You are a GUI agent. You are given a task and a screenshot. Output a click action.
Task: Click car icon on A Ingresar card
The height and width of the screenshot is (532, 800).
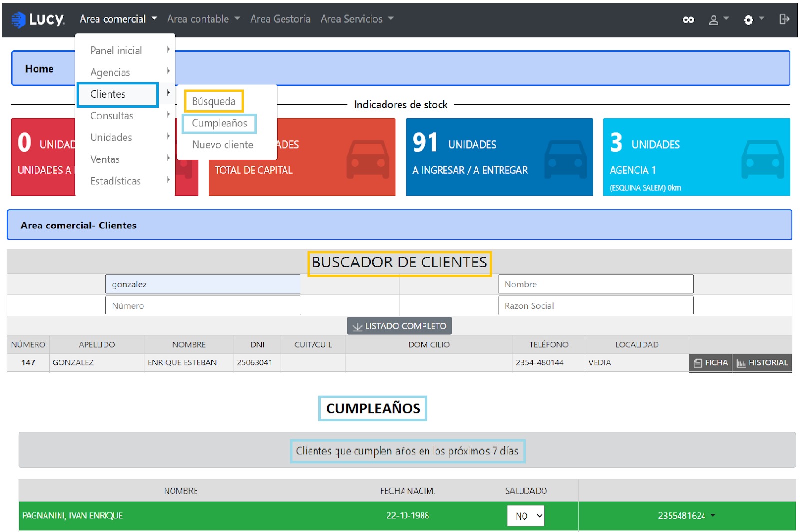tap(565, 159)
